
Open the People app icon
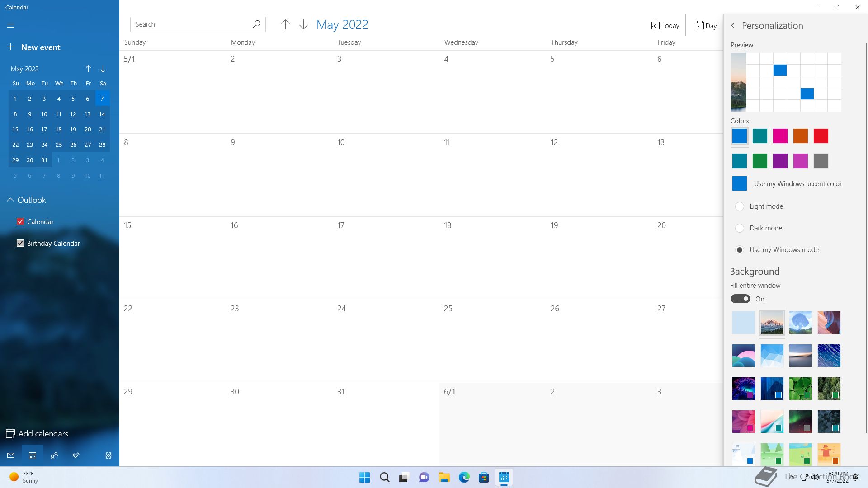pos(54,455)
